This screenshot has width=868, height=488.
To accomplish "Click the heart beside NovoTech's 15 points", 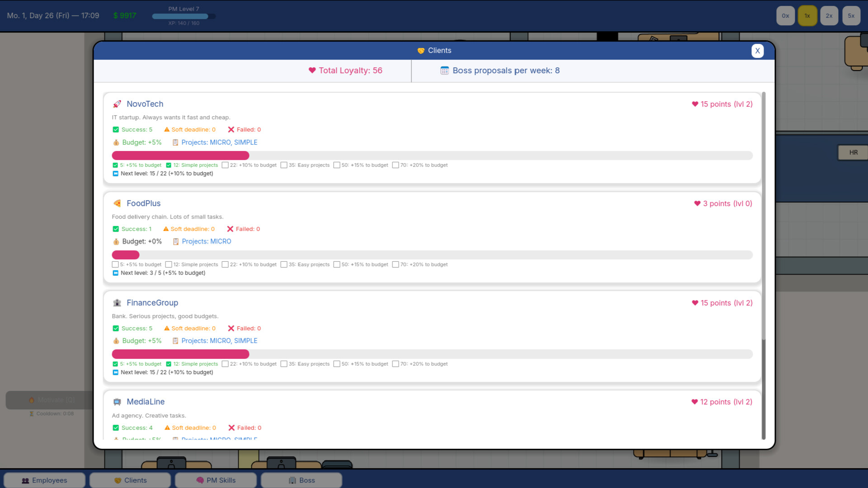I will 695,104.
